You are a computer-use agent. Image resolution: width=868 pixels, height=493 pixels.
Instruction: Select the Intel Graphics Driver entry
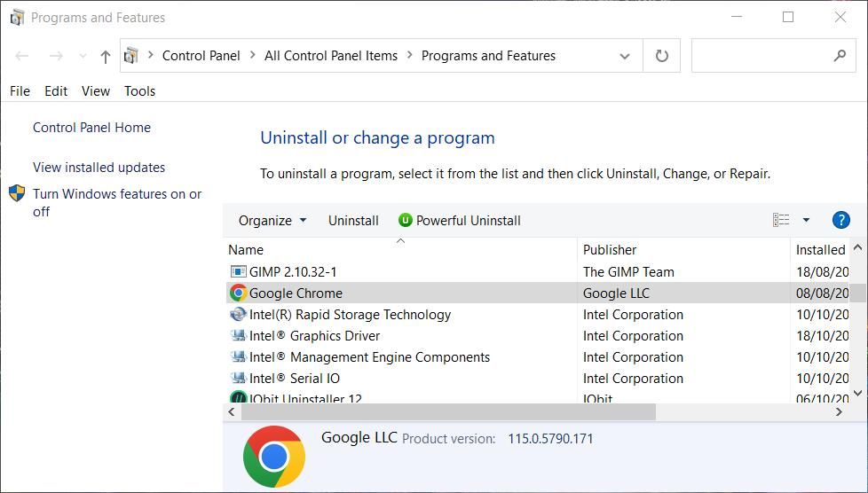pos(314,336)
